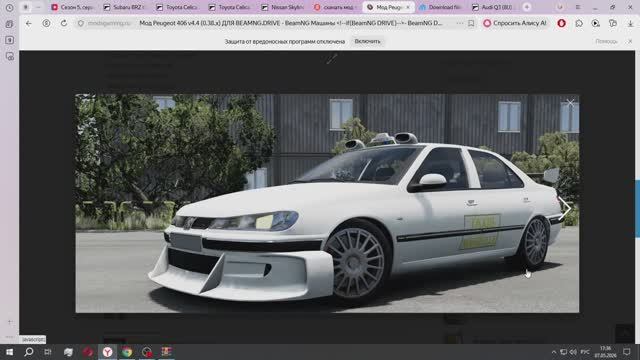Image resolution: width=640 pixels, height=360 pixels.
Task: Click the page title in the address bar
Action: coord(291,23)
